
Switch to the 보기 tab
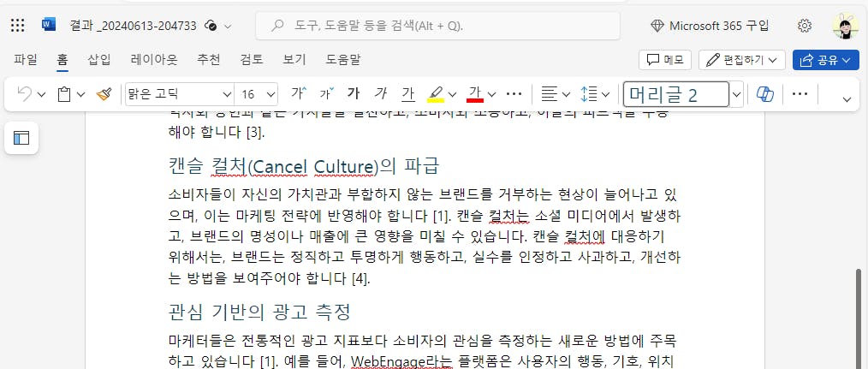pyautogui.click(x=294, y=59)
